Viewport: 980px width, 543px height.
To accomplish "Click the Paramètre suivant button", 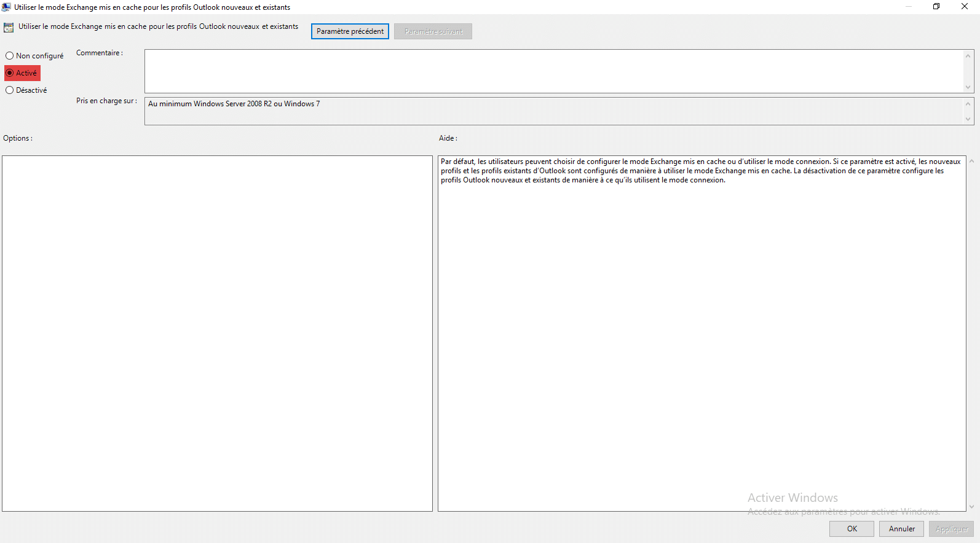I will tap(433, 31).
